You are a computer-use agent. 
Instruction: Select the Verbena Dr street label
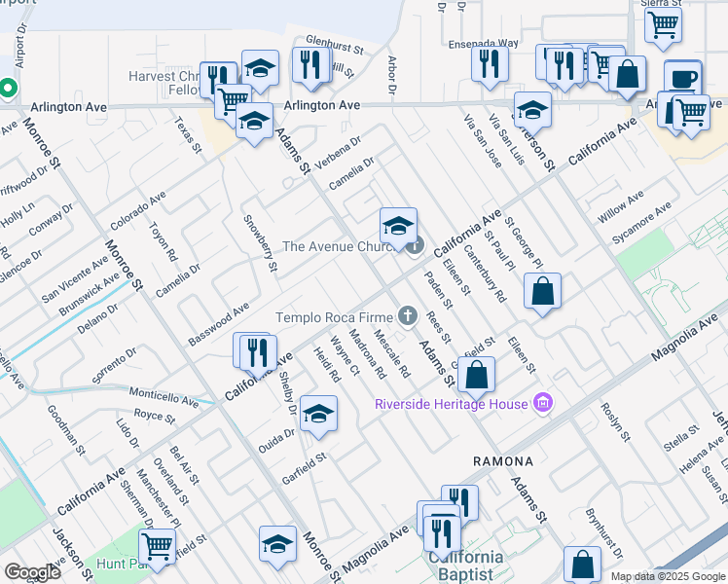pos(338,153)
